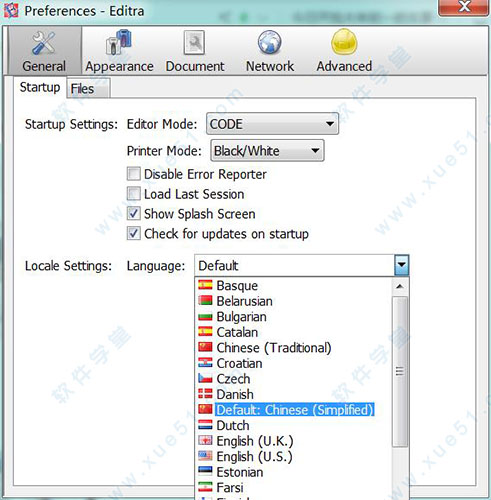Click the Basque flag icon
The height and width of the screenshot is (500, 491).
205,285
